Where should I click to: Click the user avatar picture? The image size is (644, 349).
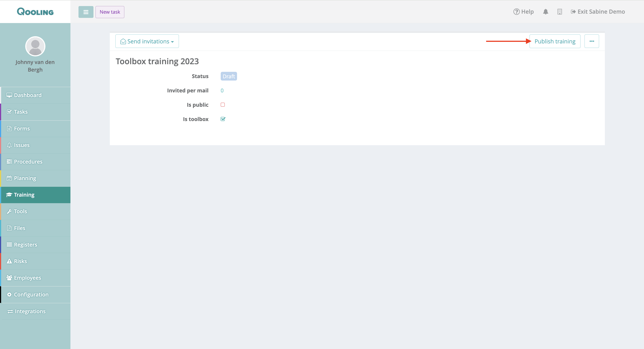coord(35,46)
